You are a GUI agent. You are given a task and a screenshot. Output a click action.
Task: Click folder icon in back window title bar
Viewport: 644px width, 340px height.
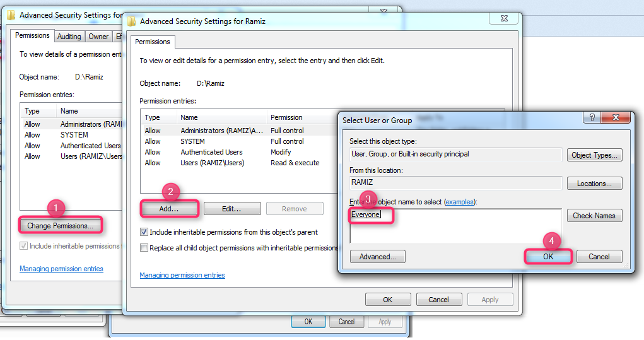coord(11,15)
